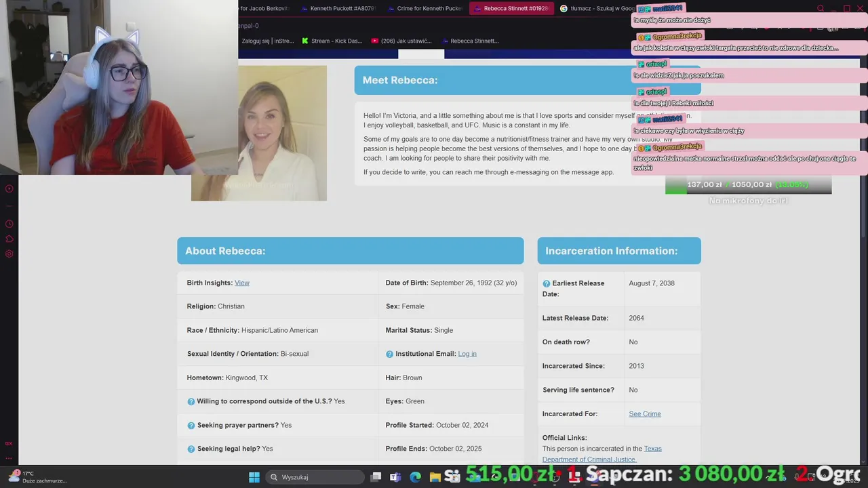868x488 pixels.
Task: Open Task View on the taskbar
Action: [x=376, y=477]
